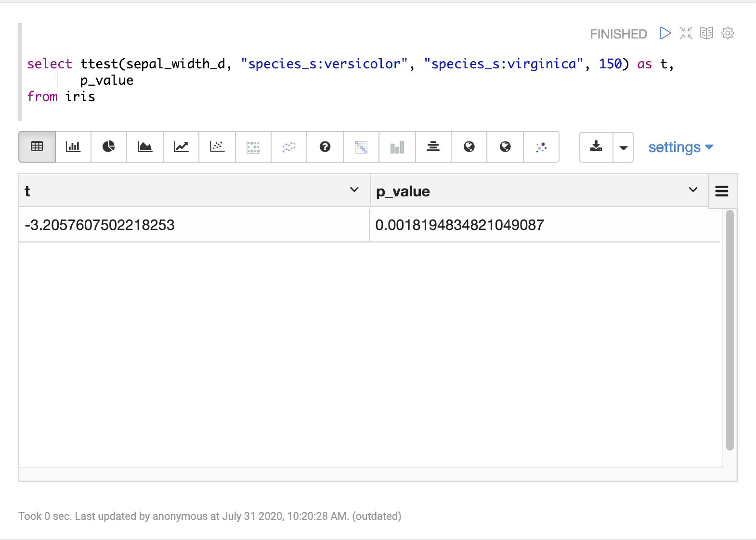
Task: Open the download format dropdown caret
Action: (x=623, y=148)
